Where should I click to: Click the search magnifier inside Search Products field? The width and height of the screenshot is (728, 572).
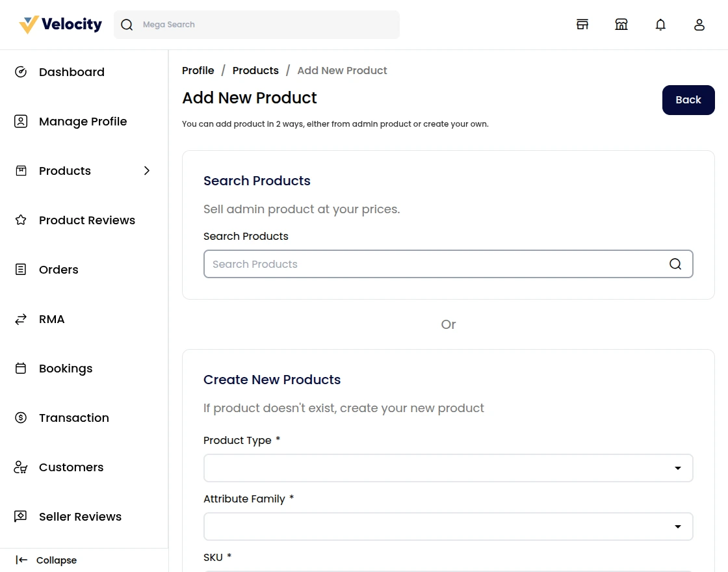pos(675,264)
